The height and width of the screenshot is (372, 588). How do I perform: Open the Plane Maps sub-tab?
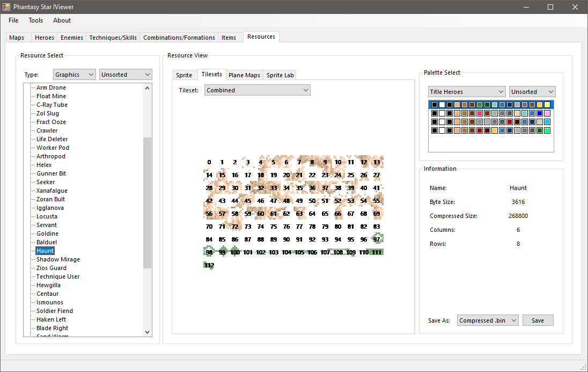pyautogui.click(x=244, y=75)
